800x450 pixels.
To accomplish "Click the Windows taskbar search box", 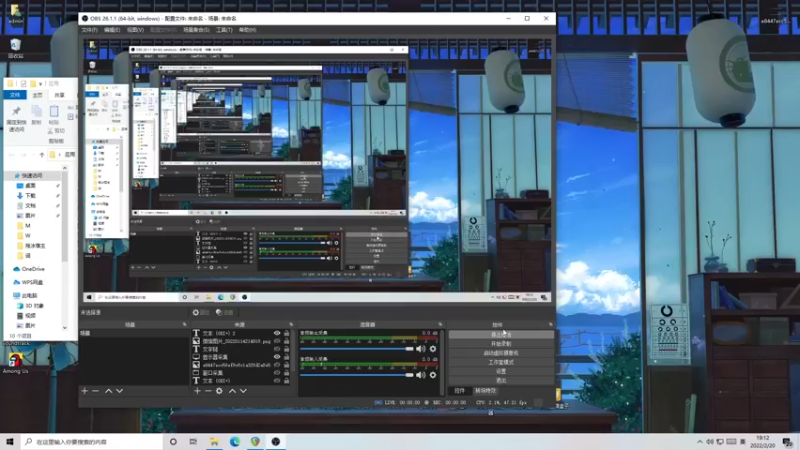I will pyautogui.click(x=92, y=442).
